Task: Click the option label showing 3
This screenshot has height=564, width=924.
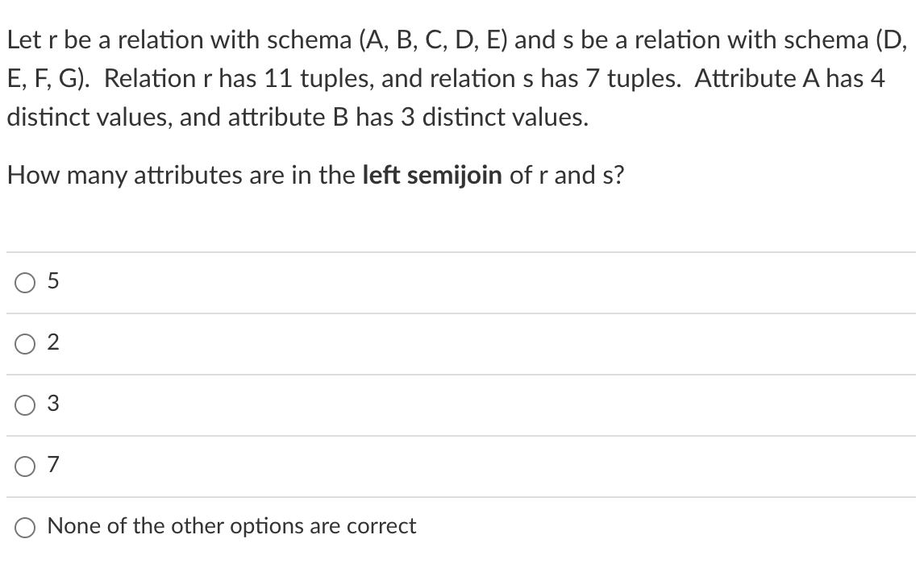Action: [52, 404]
